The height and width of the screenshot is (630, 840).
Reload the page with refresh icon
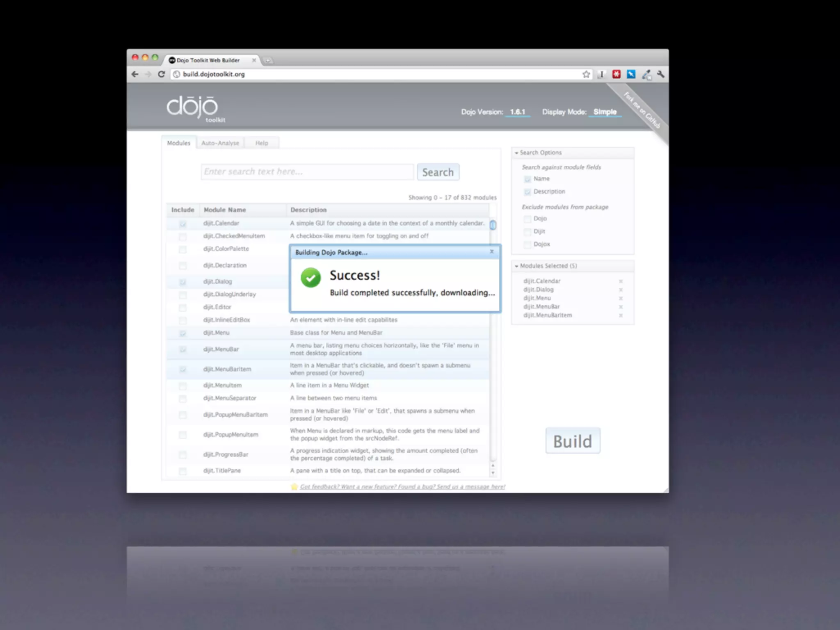point(161,74)
